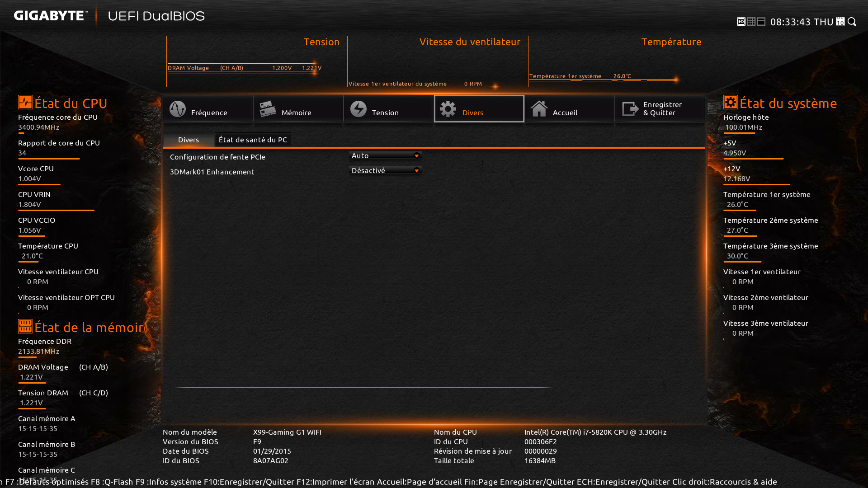868x488 pixels.
Task: Click the Horloge hôte 100.01MHz value
Action: click(744, 127)
